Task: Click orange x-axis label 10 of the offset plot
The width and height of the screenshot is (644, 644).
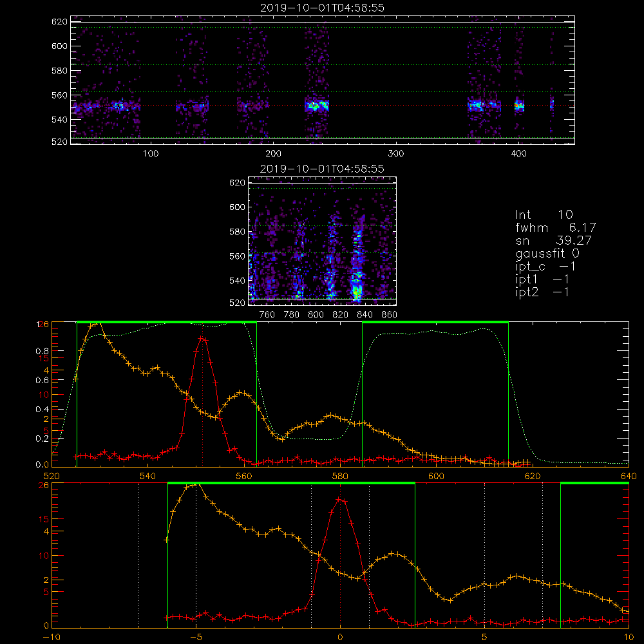Action: pyautogui.click(x=629, y=638)
